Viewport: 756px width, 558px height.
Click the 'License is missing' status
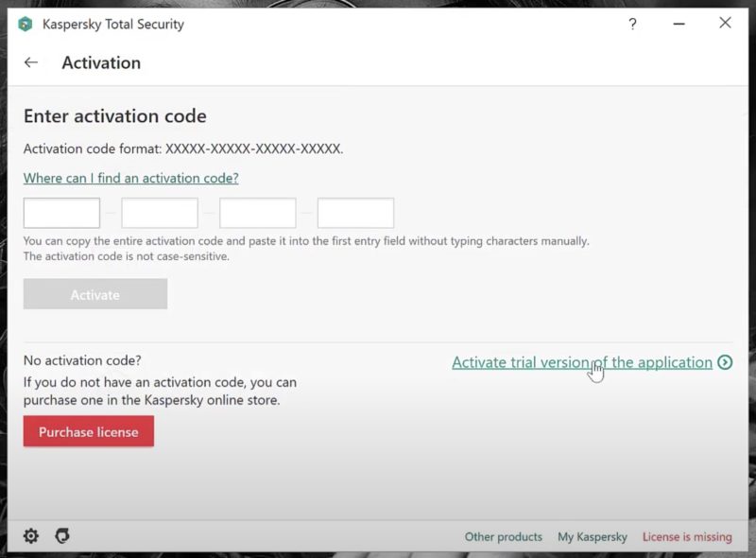point(687,537)
